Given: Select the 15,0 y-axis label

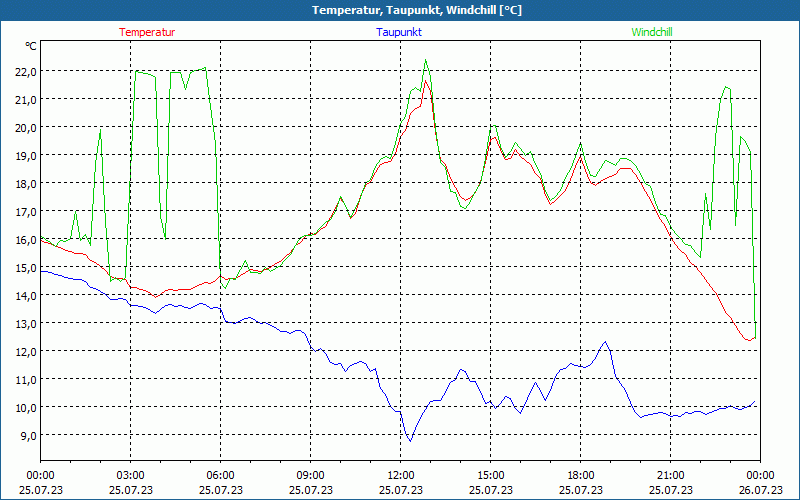Looking at the screenshot, I should (24, 268).
